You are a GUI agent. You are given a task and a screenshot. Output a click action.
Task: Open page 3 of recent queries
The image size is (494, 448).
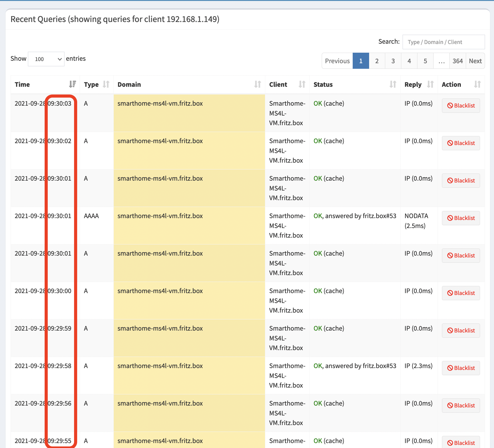(x=393, y=61)
